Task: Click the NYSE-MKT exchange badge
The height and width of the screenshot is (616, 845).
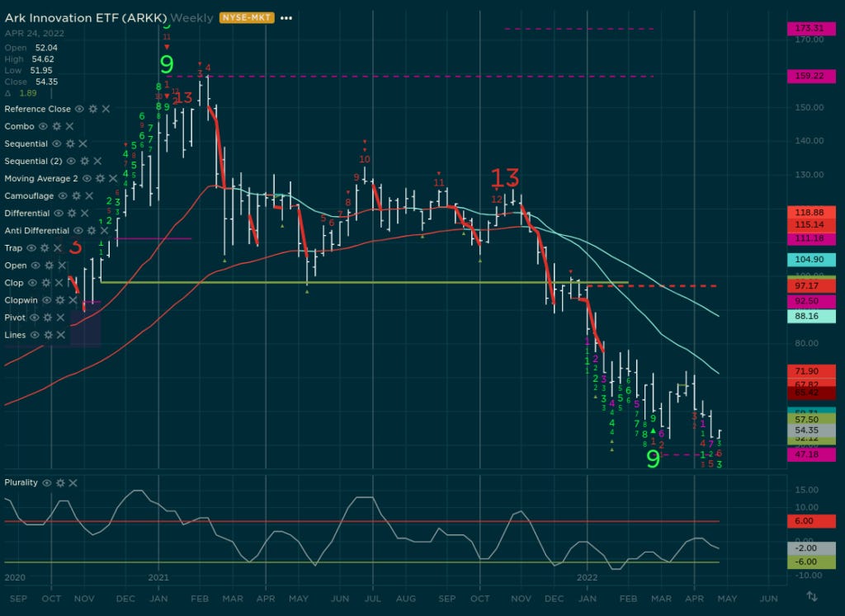Action: pos(247,18)
